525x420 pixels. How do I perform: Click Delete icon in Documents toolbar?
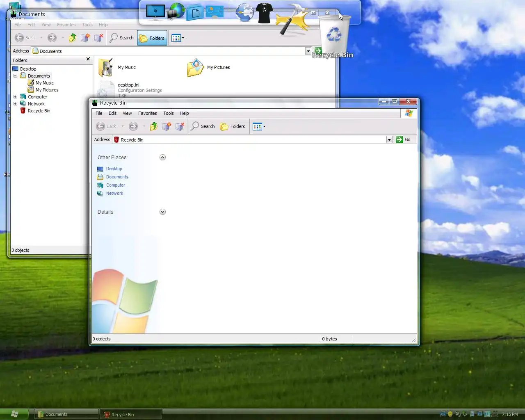coord(98,38)
